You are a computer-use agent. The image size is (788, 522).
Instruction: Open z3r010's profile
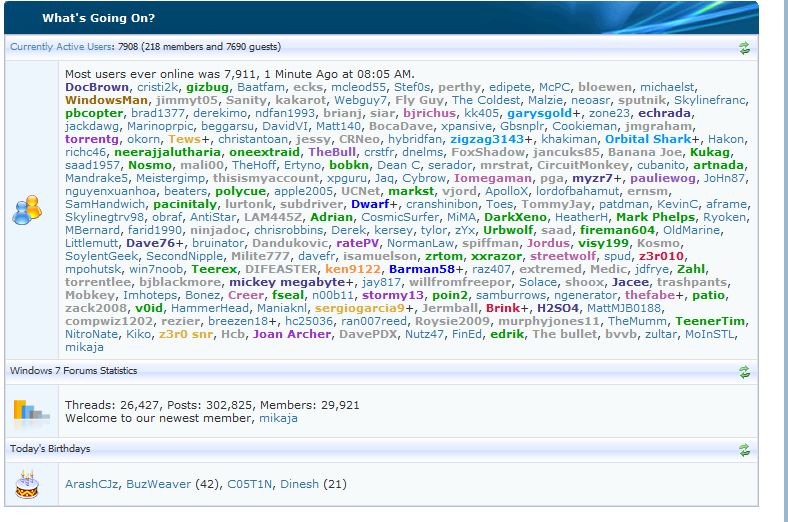coord(661,256)
